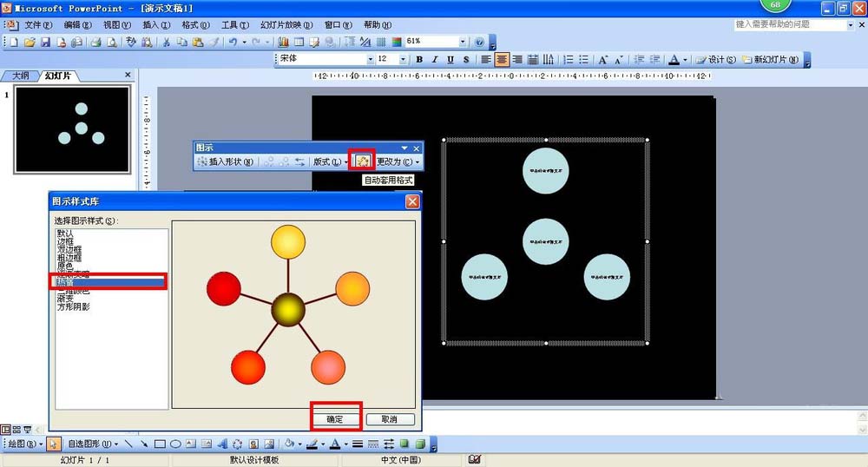Viewport: 868px width, 467px height.
Task: Insert WordArt using tilted A icon
Action: [222, 444]
